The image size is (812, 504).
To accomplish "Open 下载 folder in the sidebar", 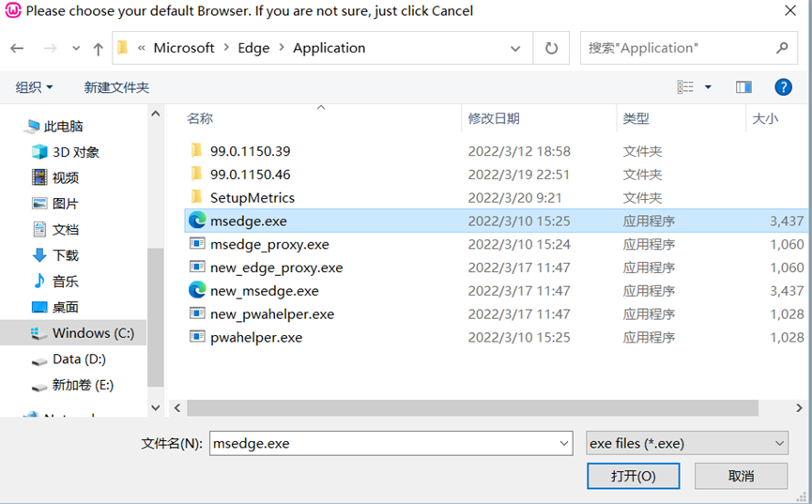I will [x=66, y=255].
